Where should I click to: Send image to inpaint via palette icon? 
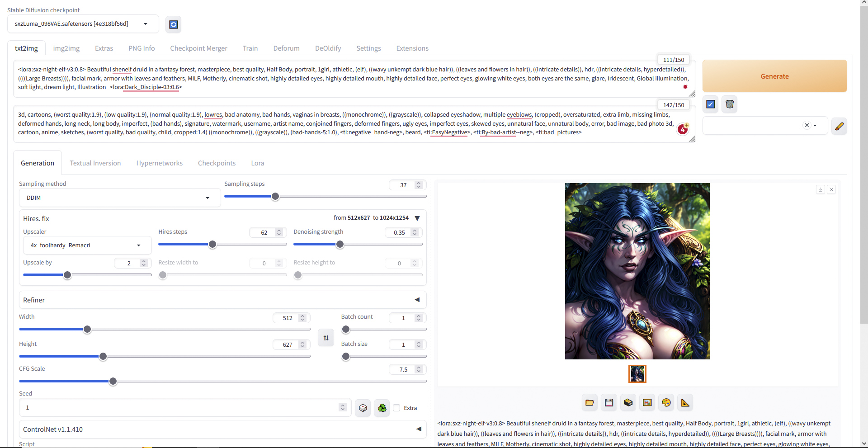point(666,403)
